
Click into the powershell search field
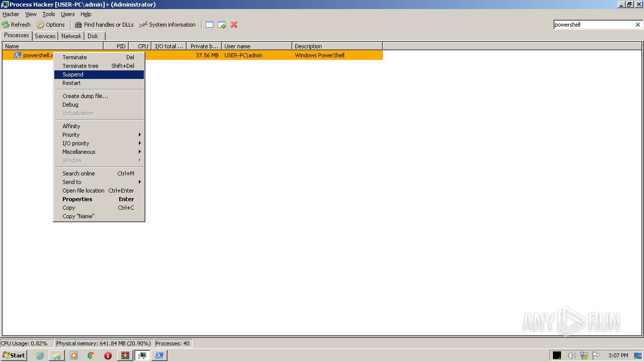pyautogui.click(x=594, y=25)
